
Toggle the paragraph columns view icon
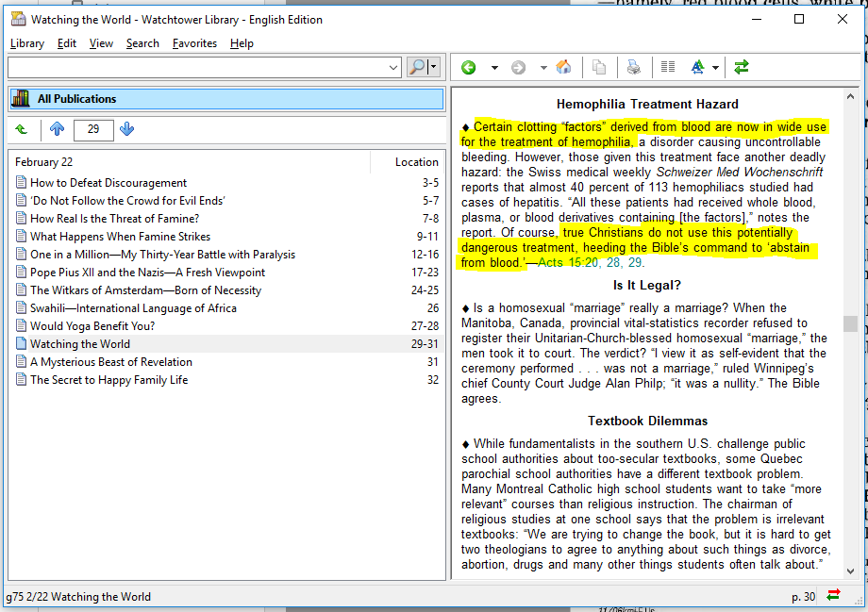(668, 67)
